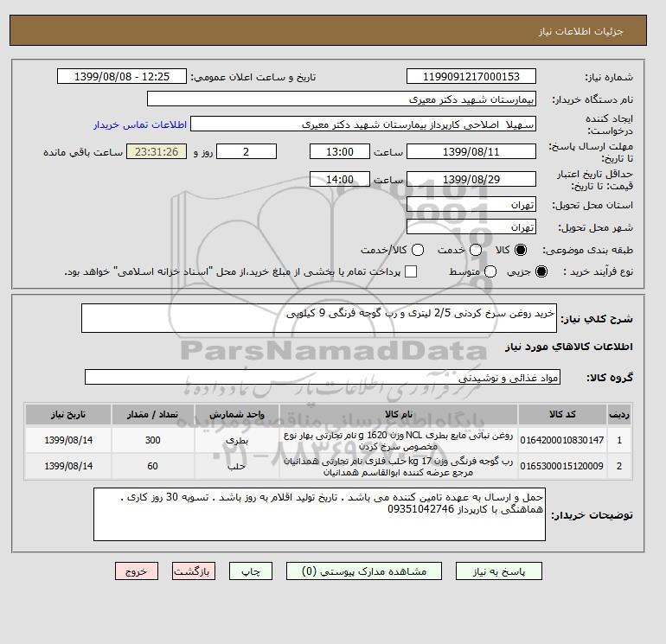Click the deadline time field 13:00
This screenshot has width=666, height=644.
(340, 151)
